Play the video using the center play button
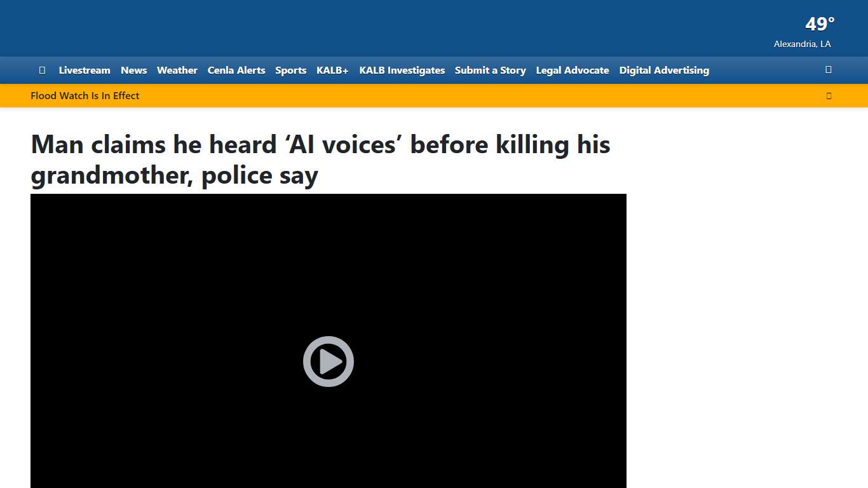Screen dimensions: 868x488 point(328,361)
